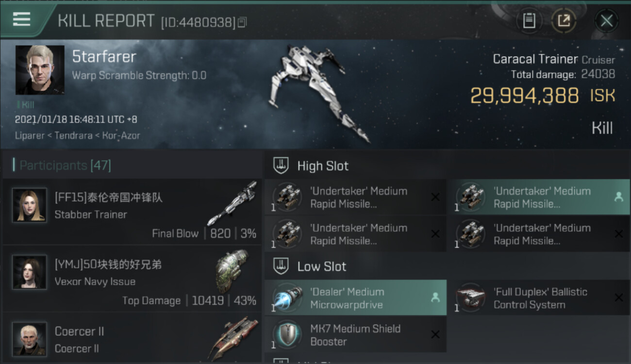Select MK7 Medium Shield Booster item
631x364 pixels.
click(355, 335)
